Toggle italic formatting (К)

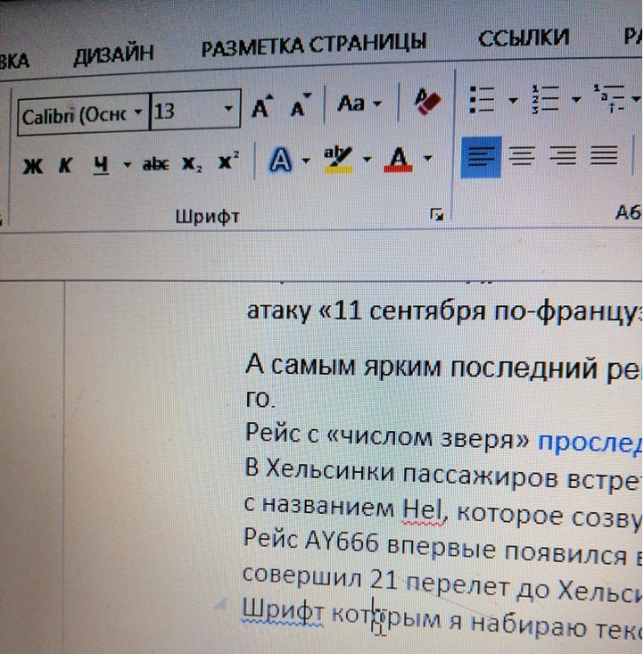[64, 166]
